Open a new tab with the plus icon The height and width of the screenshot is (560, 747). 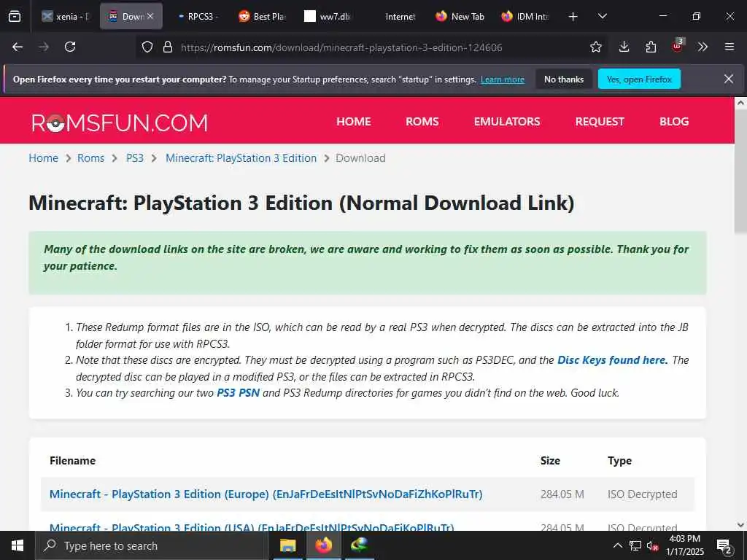[573, 17]
